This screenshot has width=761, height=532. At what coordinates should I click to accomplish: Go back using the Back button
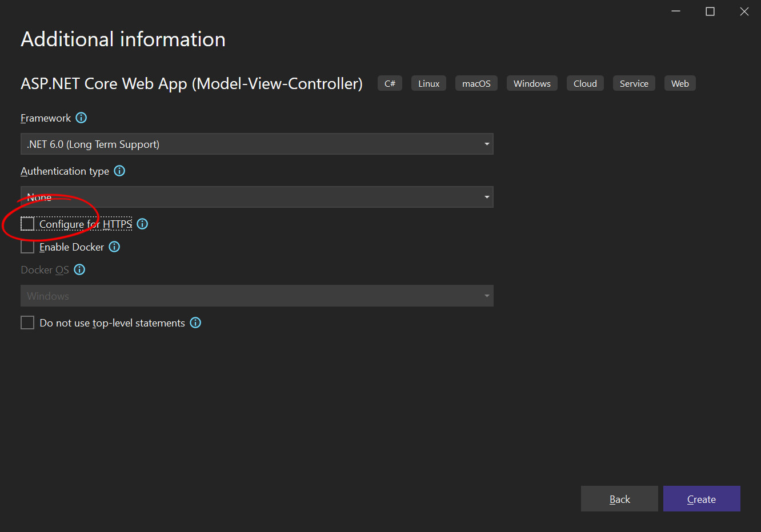tap(619, 498)
